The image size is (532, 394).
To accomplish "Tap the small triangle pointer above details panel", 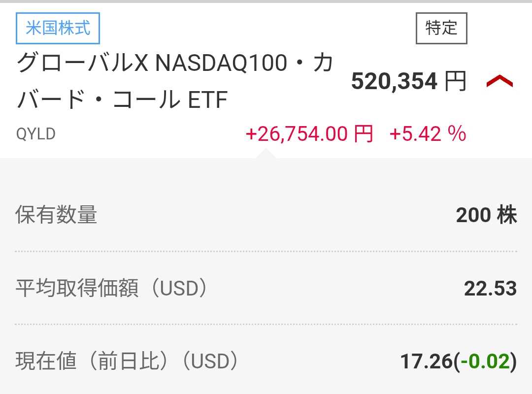I will 266,154.
